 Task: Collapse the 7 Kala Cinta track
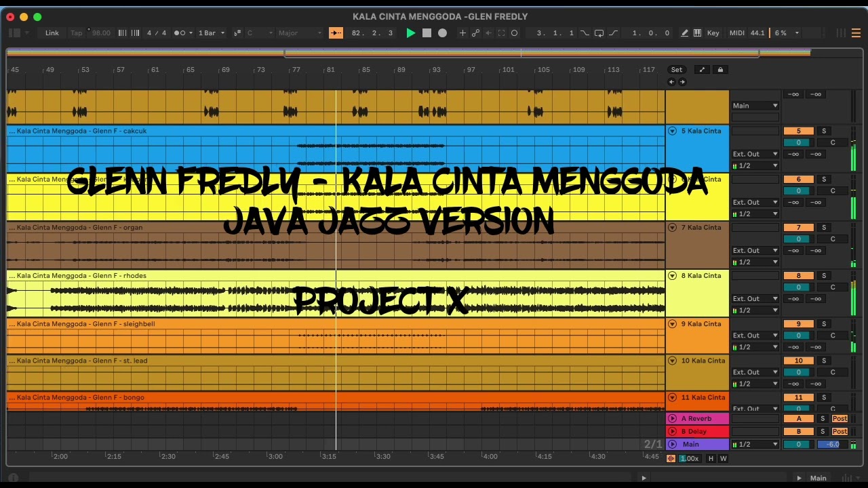point(672,228)
